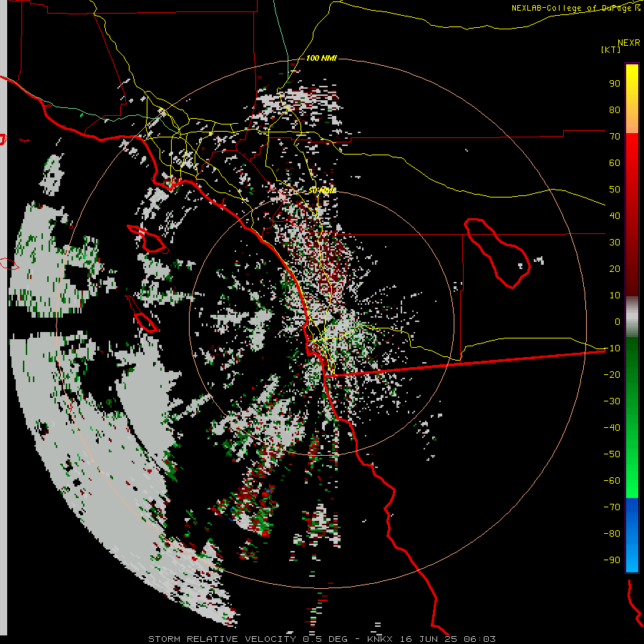The height and width of the screenshot is (644, 644).
Task: Click the -70 value on velocity scale
Action: point(612,507)
